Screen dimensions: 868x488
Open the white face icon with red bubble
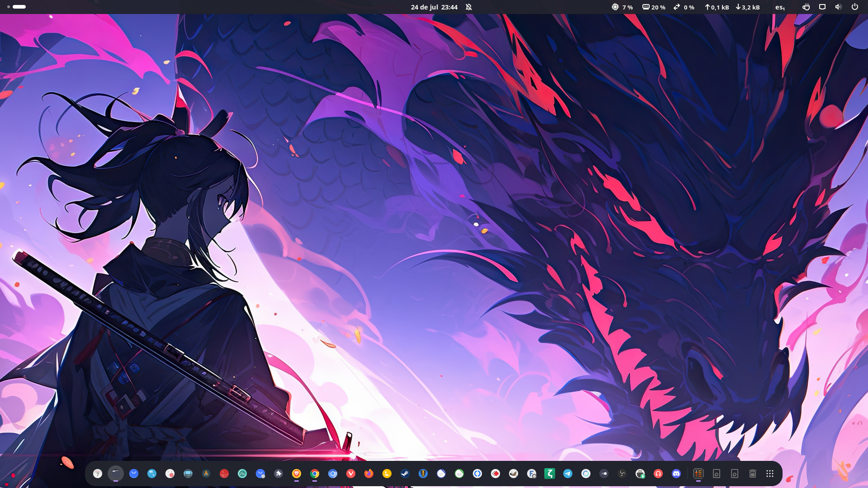[x=170, y=474]
